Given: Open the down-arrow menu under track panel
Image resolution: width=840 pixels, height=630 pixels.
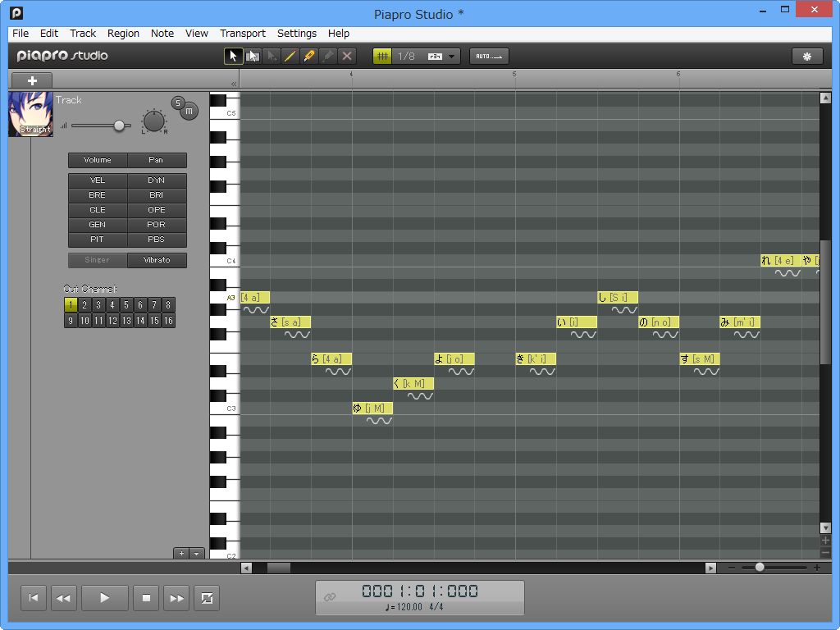Looking at the screenshot, I should 197,554.
